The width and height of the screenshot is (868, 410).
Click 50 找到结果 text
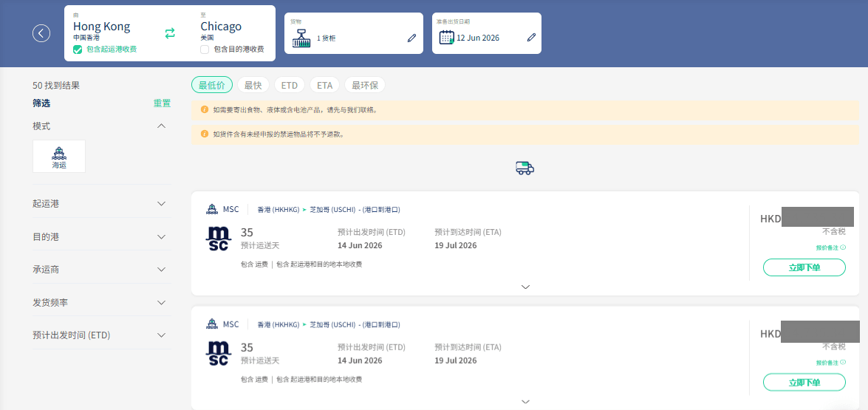coord(56,85)
